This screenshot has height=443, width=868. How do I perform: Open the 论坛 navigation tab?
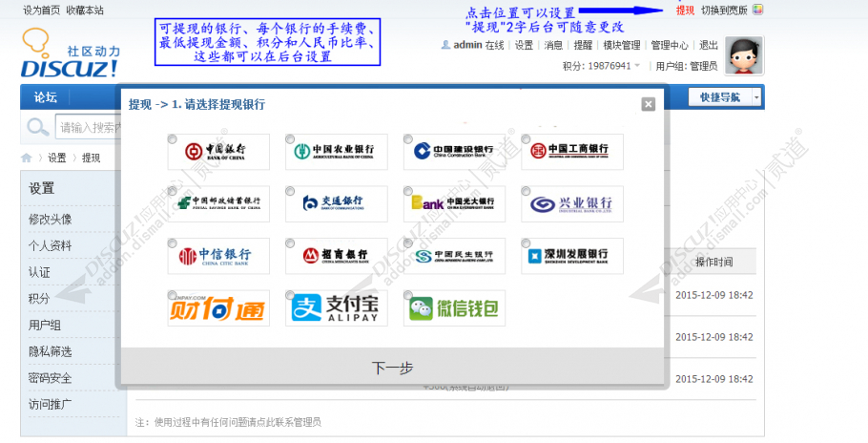46,97
